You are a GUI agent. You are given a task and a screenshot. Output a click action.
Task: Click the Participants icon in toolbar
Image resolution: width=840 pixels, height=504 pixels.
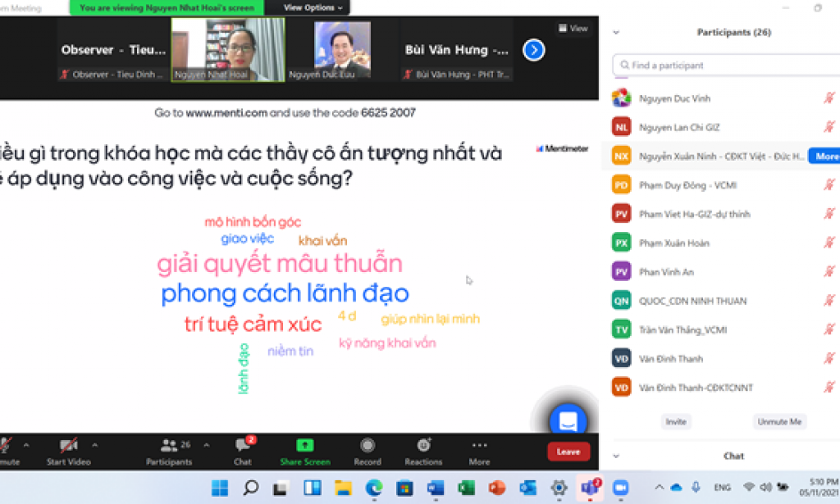click(x=170, y=446)
